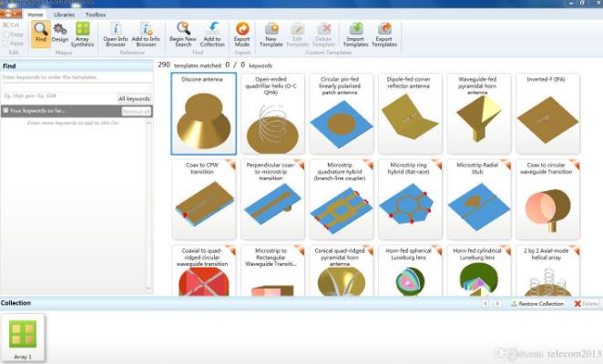Click Open Info Browser icon
This screenshot has height=364, width=603.
(116, 34)
